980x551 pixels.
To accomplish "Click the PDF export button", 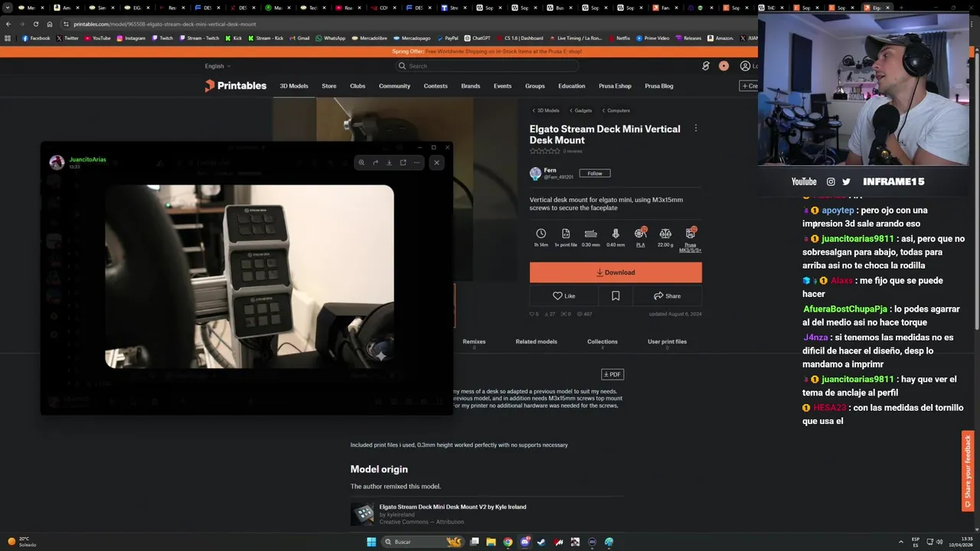I will [x=612, y=374].
